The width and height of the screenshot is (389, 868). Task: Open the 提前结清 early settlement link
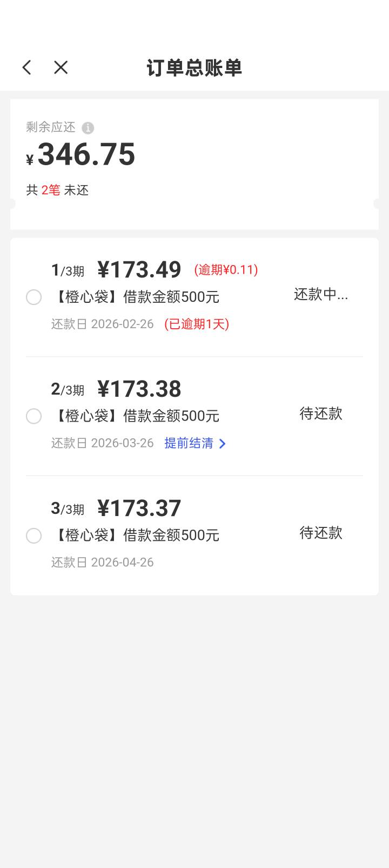coord(189,443)
